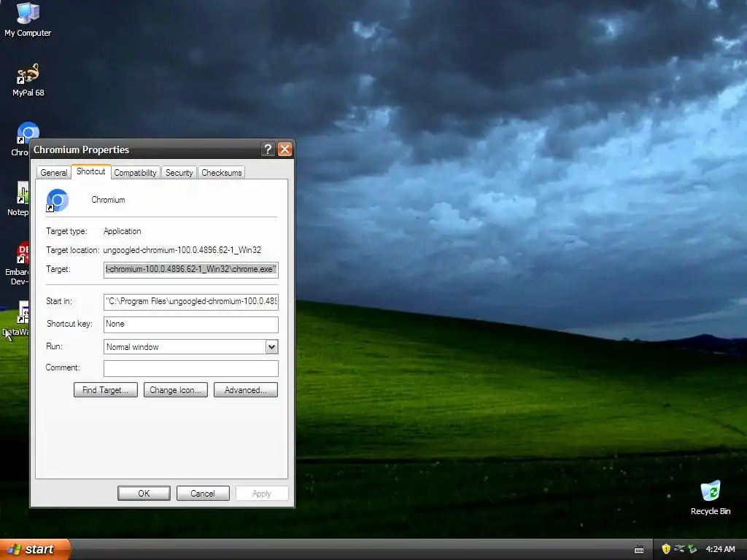Open the My Computer desktop icon

(28, 19)
